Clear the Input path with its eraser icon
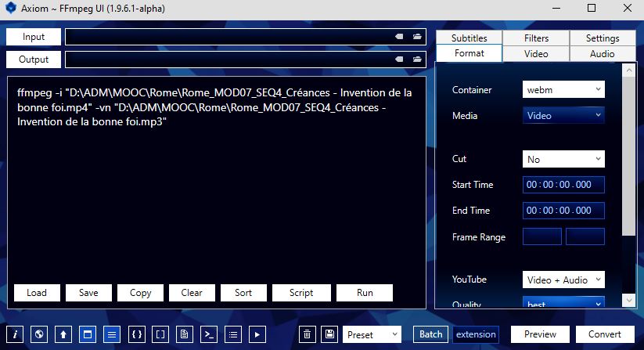644x350 pixels. coord(399,37)
